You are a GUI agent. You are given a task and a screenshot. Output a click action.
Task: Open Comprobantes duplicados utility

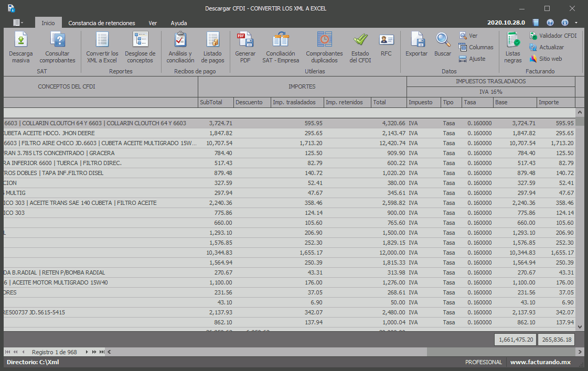pos(324,47)
